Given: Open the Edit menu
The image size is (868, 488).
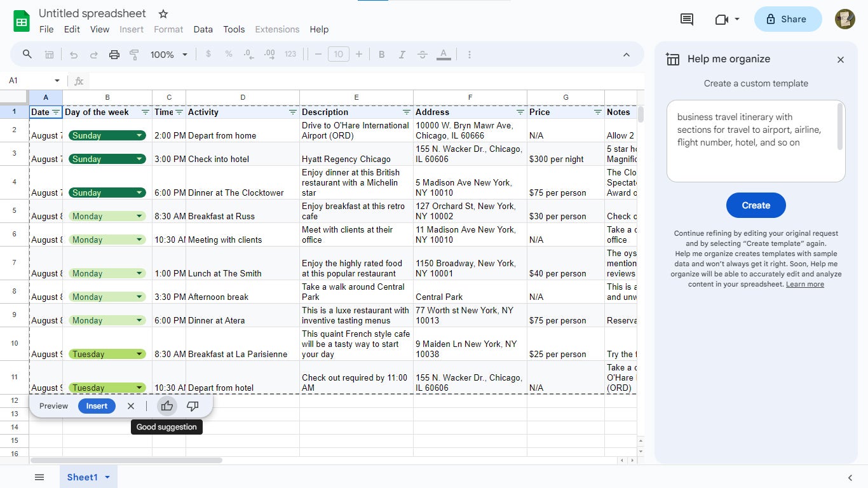Looking at the screenshot, I should coord(72,29).
